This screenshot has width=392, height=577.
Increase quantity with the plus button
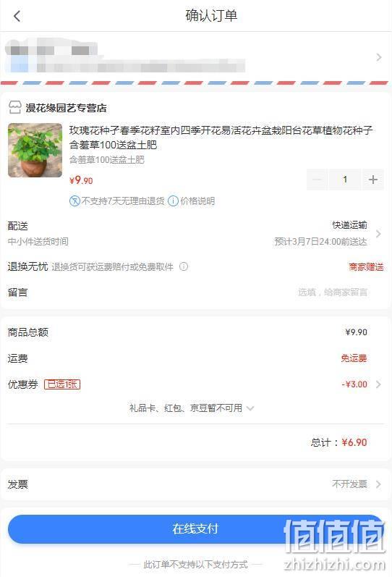[x=373, y=180]
